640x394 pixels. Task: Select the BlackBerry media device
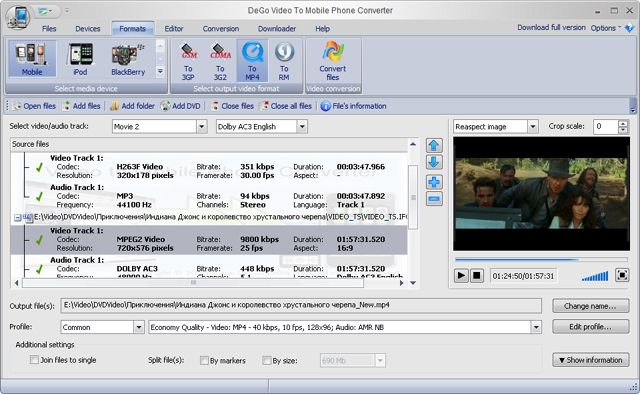pos(128,59)
